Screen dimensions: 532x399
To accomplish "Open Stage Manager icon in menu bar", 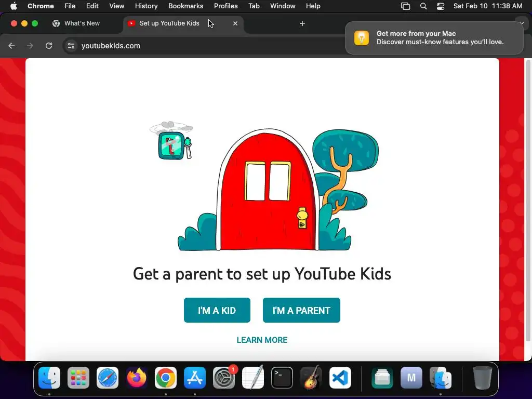I will pyautogui.click(x=405, y=6).
